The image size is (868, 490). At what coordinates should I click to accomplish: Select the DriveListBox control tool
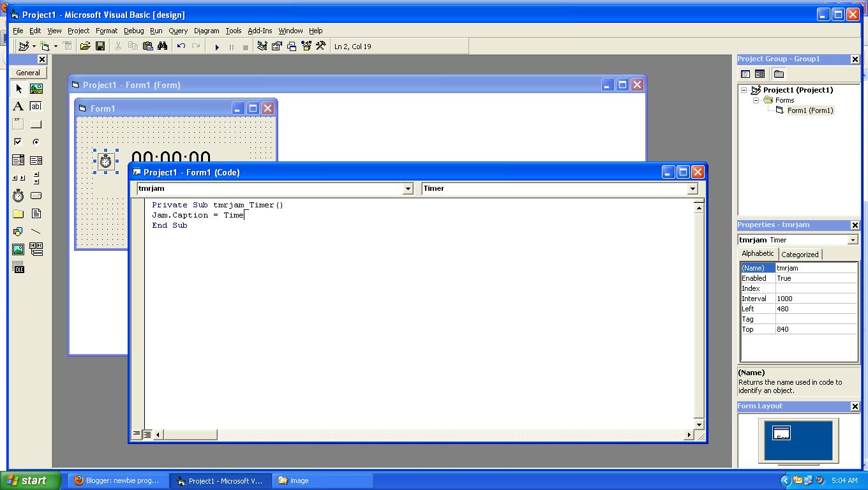point(36,196)
